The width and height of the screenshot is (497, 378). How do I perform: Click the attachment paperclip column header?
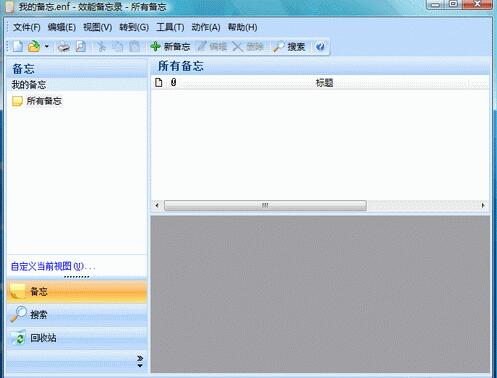click(x=173, y=82)
